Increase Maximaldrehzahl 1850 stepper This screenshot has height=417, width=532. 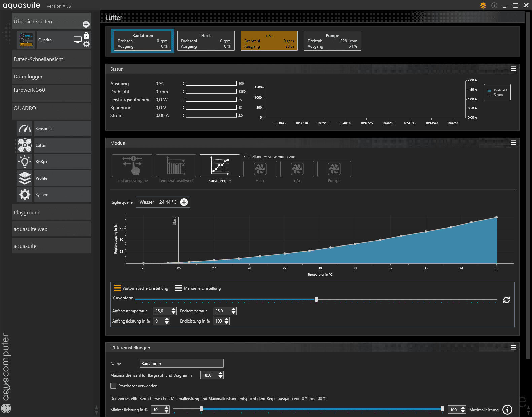coord(221,373)
